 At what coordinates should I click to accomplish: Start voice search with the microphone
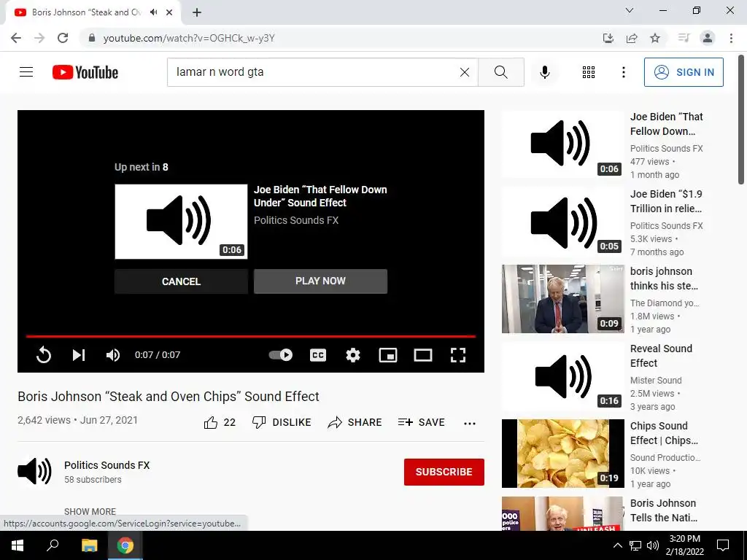tap(544, 72)
